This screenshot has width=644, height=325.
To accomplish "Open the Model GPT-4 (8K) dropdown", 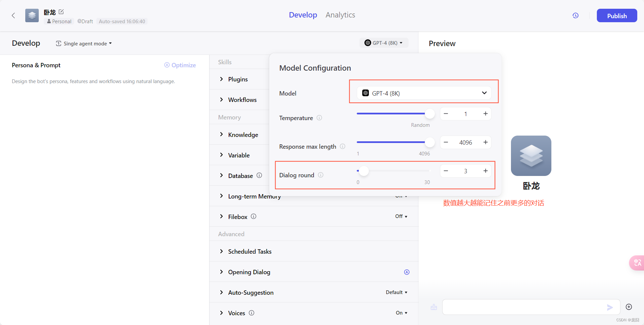I will 424,93.
